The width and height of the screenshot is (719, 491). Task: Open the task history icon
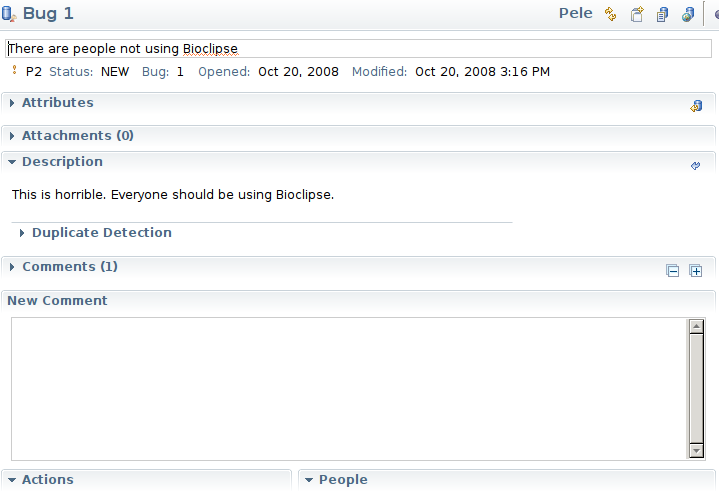(x=662, y=15)
